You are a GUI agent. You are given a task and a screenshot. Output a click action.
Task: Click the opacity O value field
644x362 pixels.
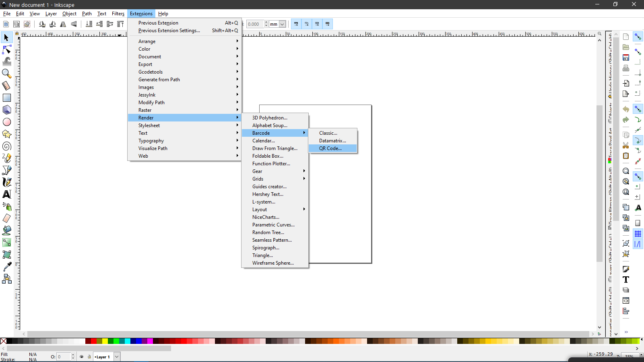click(64, 357)
